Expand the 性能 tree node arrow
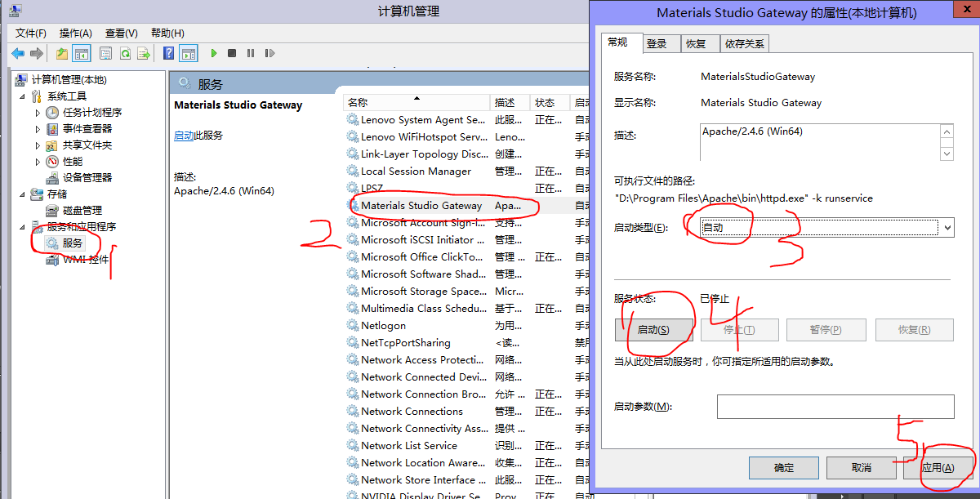 point(38,161)
